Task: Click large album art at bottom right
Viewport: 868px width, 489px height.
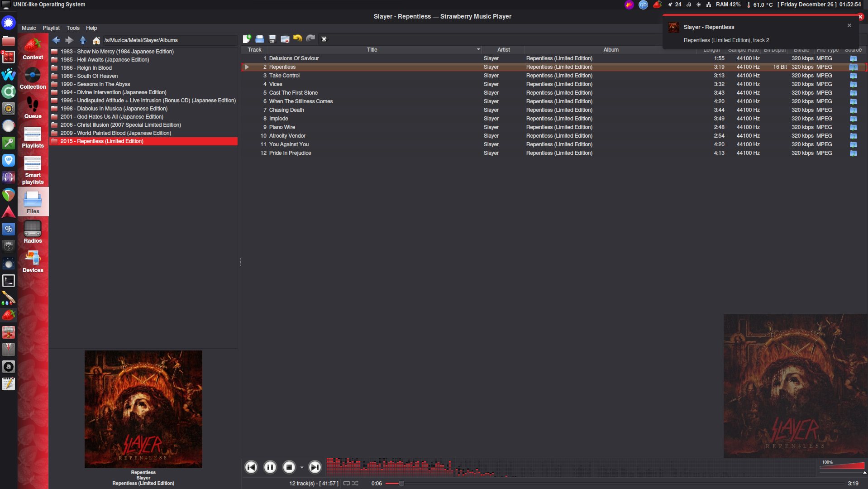Action: point(796,386)
